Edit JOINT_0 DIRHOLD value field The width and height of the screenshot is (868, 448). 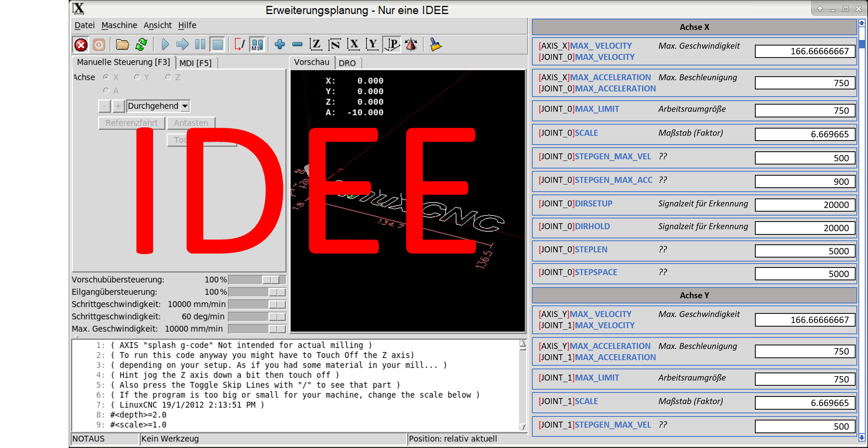[805, 228]
